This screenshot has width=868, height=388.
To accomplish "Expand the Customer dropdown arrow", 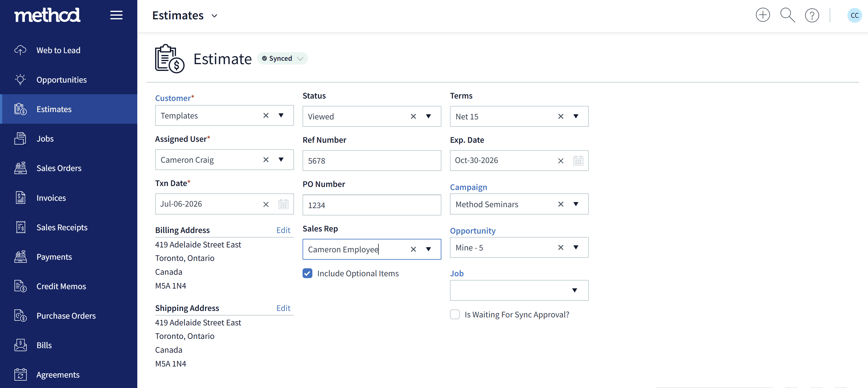I will tap(281, 115).
